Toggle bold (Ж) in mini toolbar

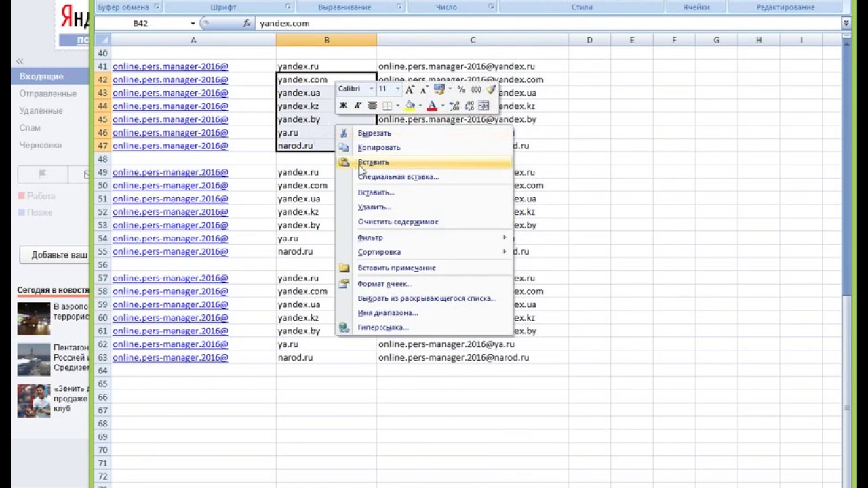tap(343, 106)
